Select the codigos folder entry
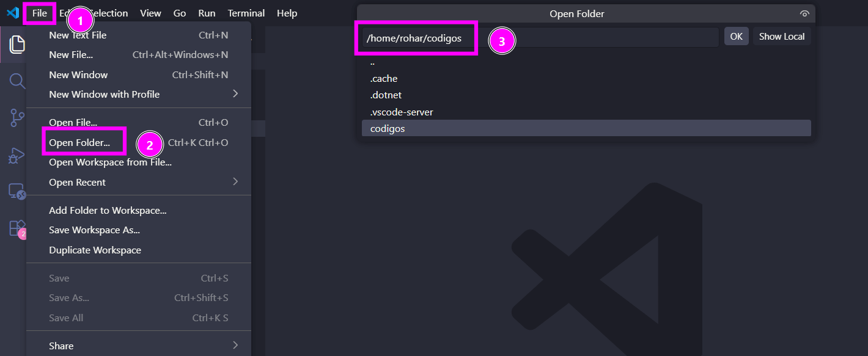Viewport: 868px width, 356px height. (586, 128)
